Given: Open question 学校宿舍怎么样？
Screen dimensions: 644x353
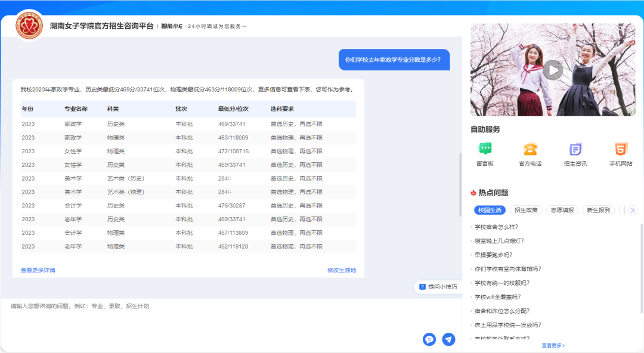Looking at the screenshot, I should [x=496, y=227].
